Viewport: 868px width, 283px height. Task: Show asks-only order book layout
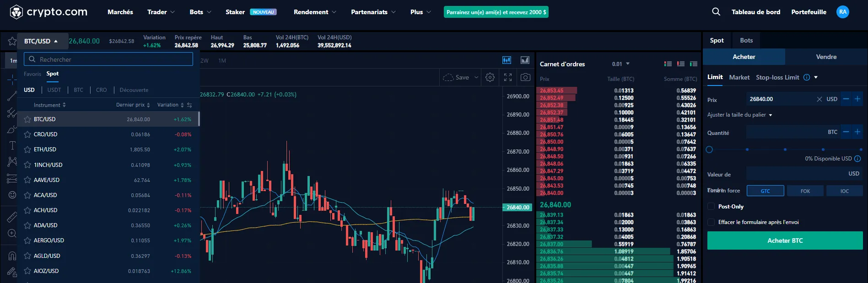tap(681, 64)
